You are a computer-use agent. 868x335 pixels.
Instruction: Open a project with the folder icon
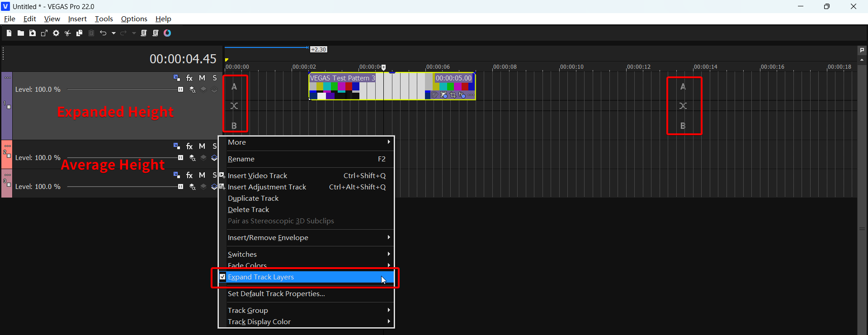point(21,33)
